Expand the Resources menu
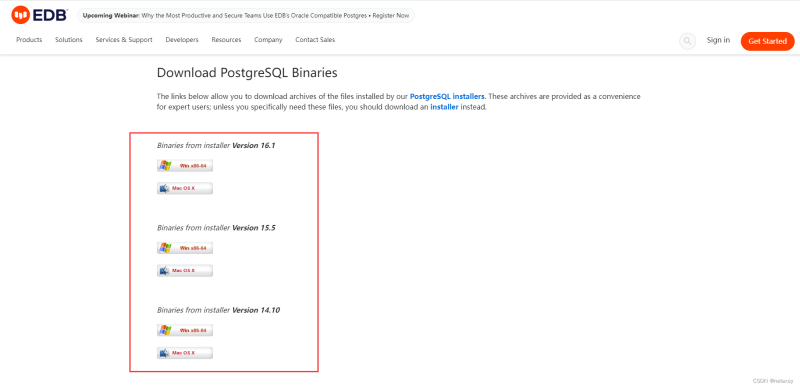Image resolution: width=800 pixels, height=388 pixels. 227,40
